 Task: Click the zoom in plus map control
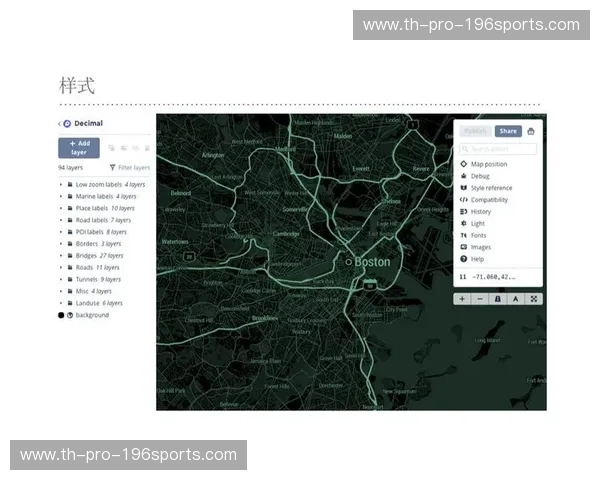462,299
